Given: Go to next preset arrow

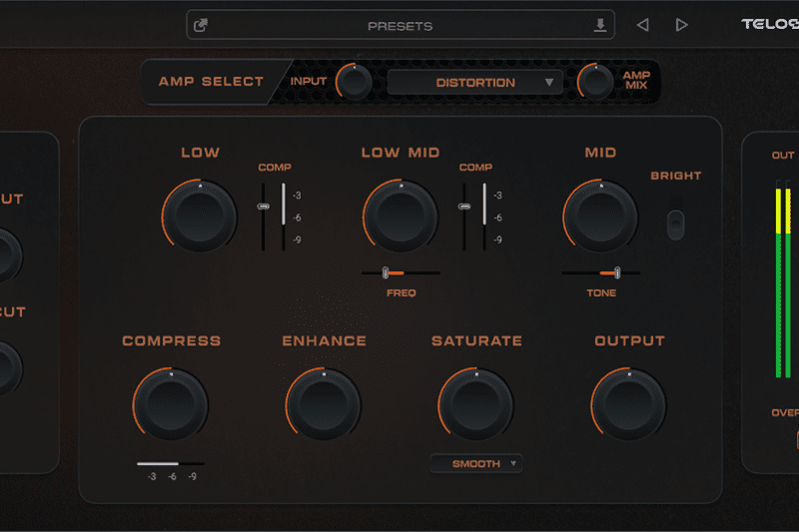Looking at the screenshot, I should (681, 25).
